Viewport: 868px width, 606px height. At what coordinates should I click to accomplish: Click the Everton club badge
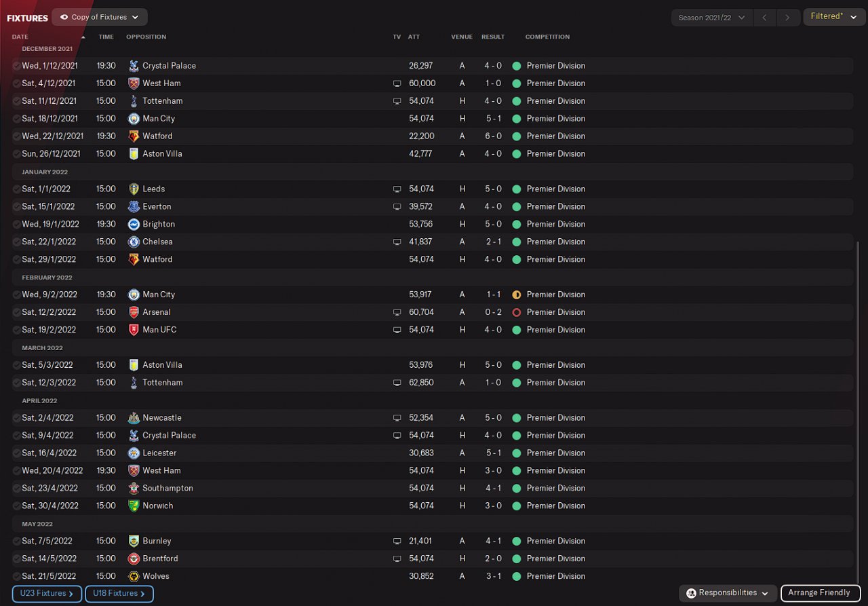pos(134,207)
